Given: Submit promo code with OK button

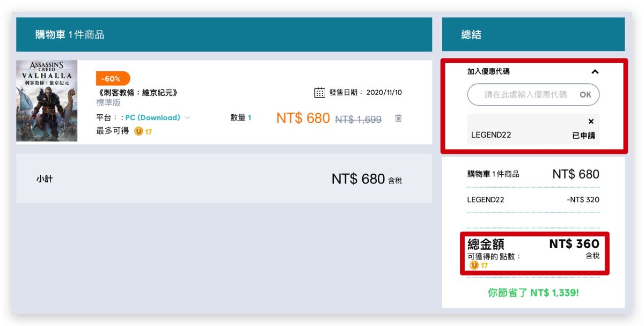Looking at the screenshot, I should coord(586,94).
